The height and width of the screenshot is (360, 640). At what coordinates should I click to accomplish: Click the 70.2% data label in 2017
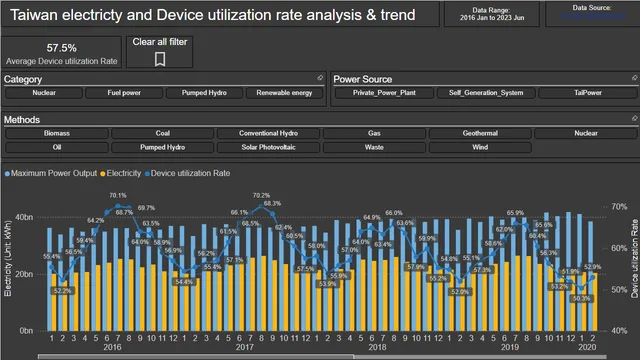[x=261, y=196]
